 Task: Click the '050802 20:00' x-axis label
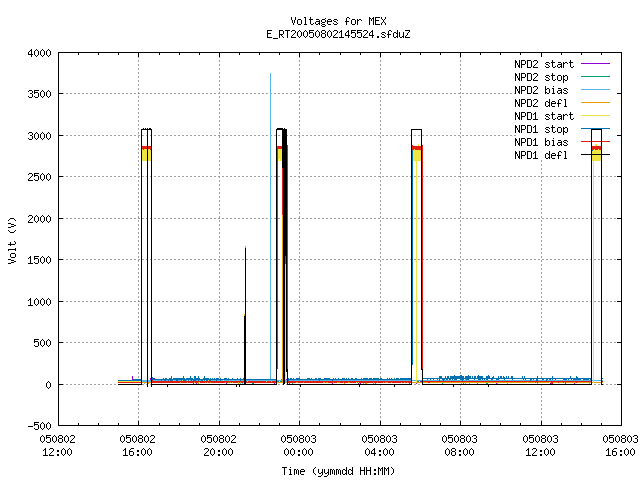click(x=218, y=446)
